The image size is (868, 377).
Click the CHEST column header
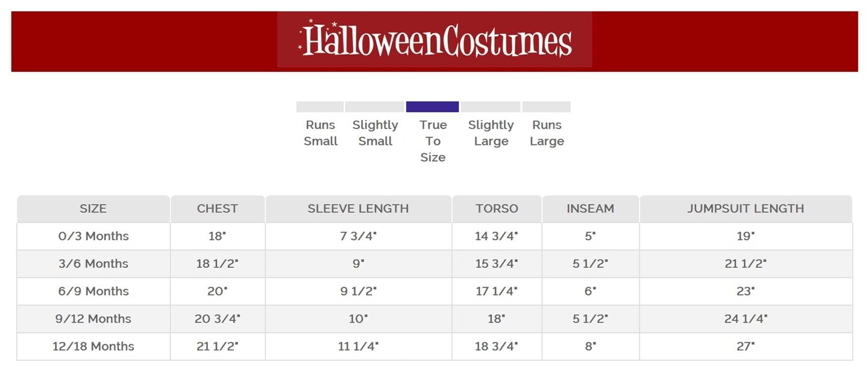point(218,209)
